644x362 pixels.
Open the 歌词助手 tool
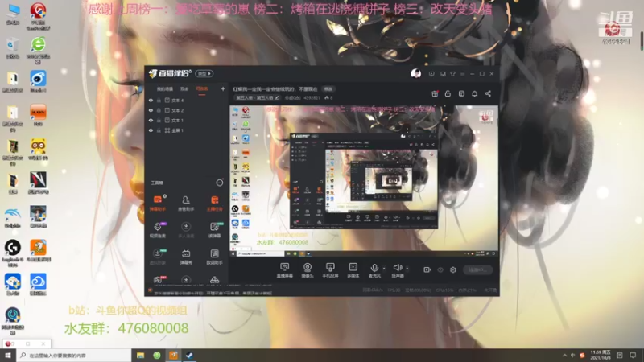click(214, 256)
